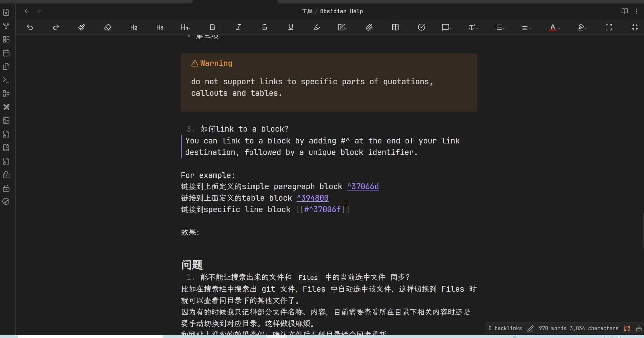Click the 'For example:' line
Viewport: 644px width, 338px height.
(x=208, y=175)
